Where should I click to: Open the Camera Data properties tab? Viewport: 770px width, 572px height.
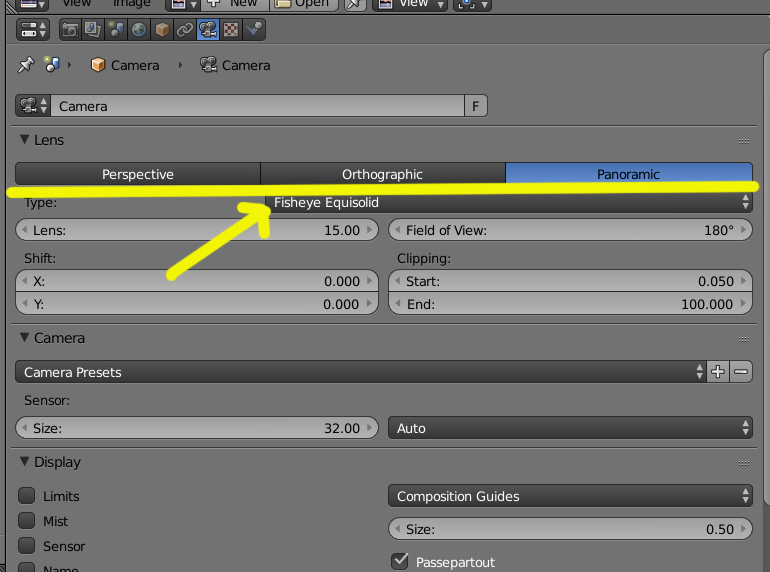pos(208,30)
